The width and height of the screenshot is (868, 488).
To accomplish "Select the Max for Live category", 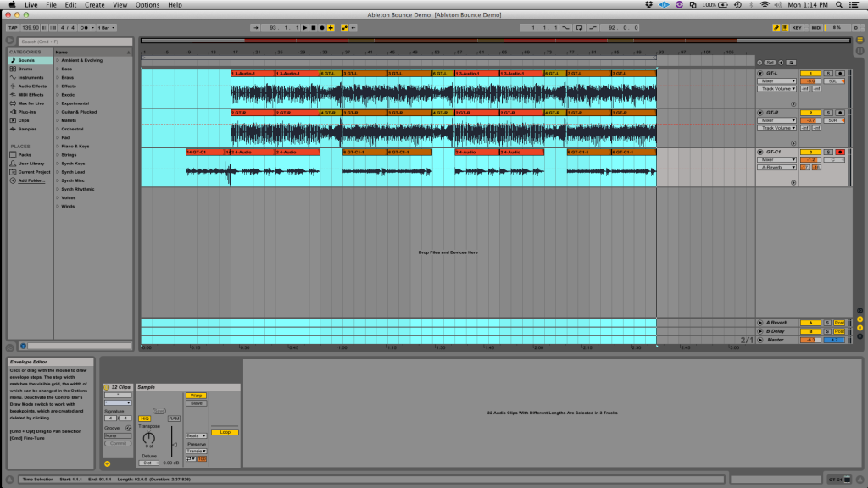I will (31, 103).
